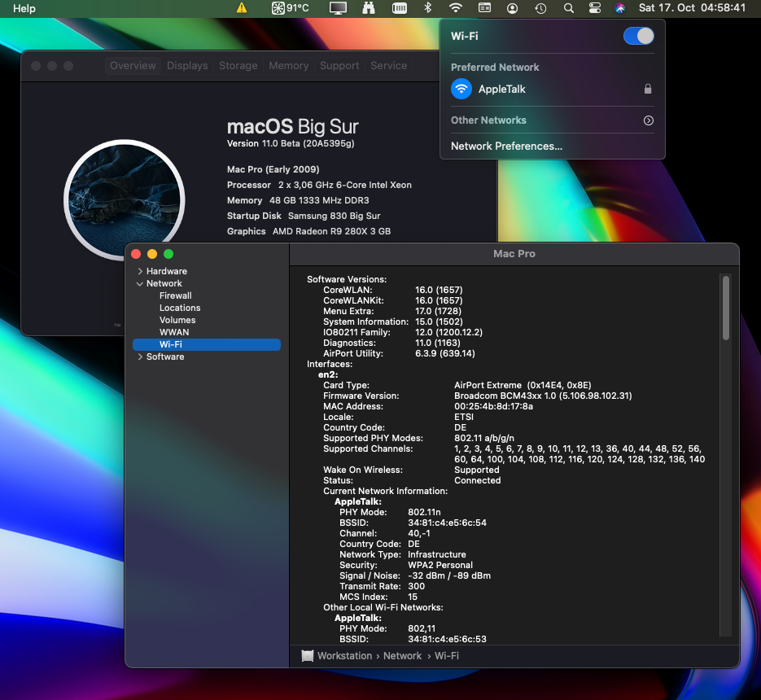The image size is (761, 700).
Task: Click the Status Connected value
Action: pos(477,480)
